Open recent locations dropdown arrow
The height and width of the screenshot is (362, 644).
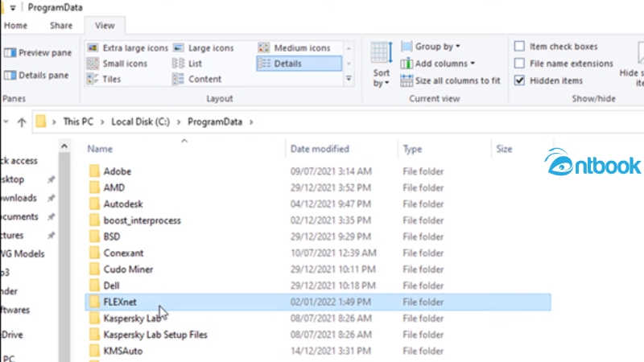[x=6, y=122]
